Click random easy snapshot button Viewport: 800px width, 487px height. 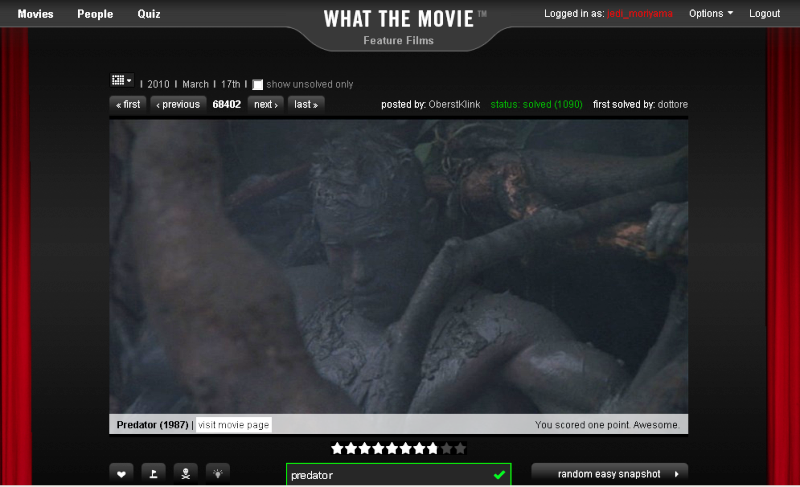pos(610,474)
